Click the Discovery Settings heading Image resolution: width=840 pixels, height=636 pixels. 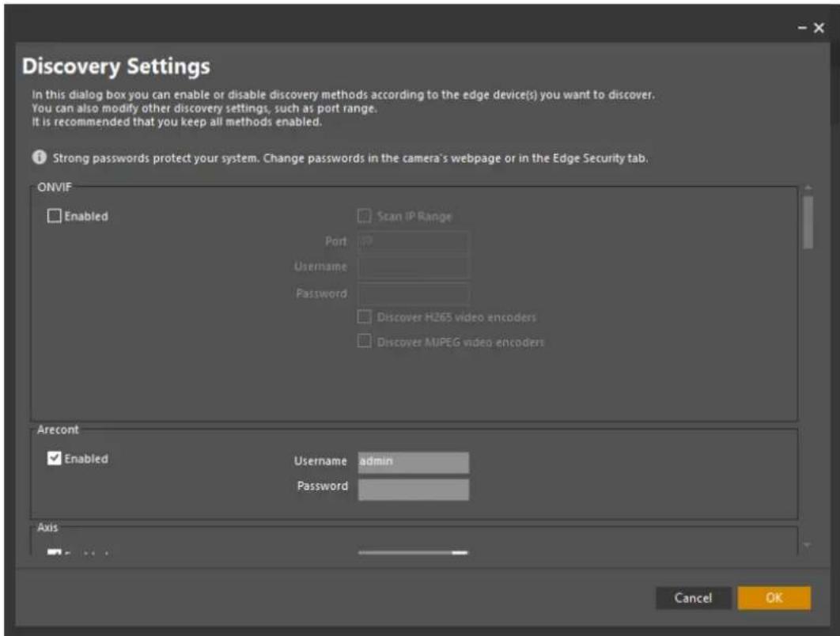click(116, 66)
